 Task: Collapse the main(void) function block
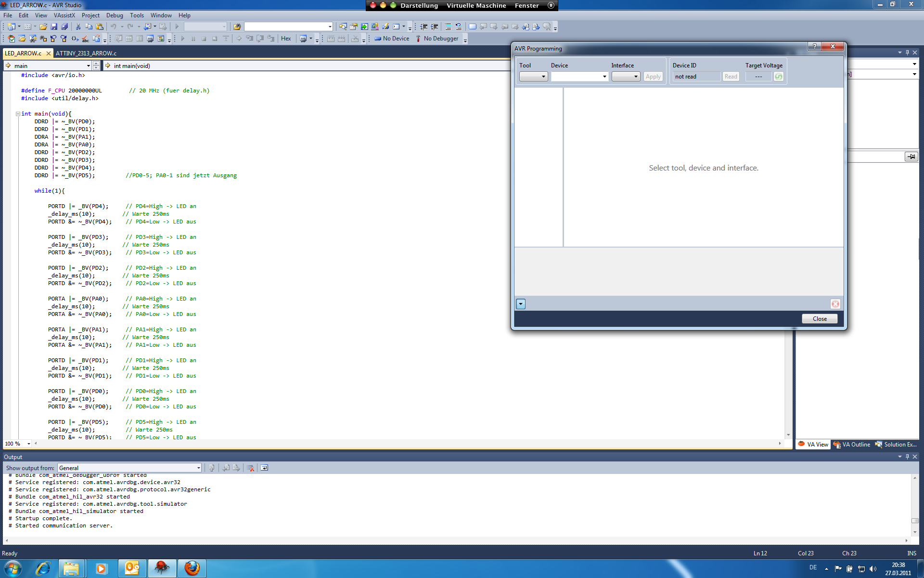[x=18, y=114]
